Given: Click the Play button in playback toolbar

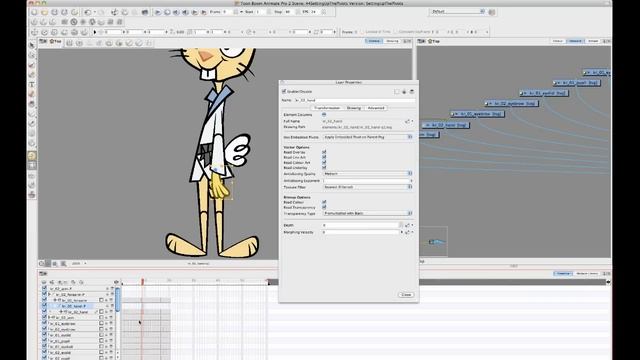Looking at the screenshot, I should coord(158,12).
